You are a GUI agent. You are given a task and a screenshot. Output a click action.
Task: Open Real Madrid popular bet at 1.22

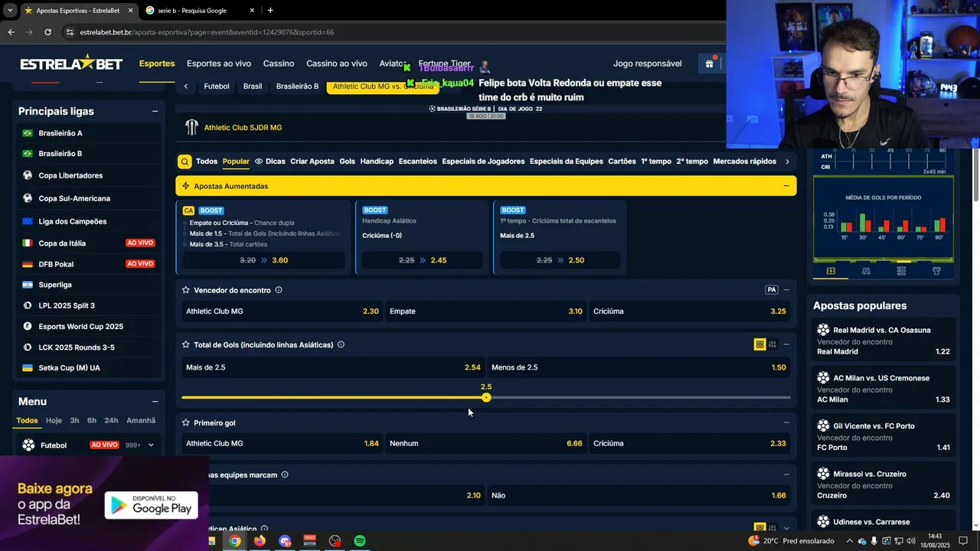click(x=884, y=341)
